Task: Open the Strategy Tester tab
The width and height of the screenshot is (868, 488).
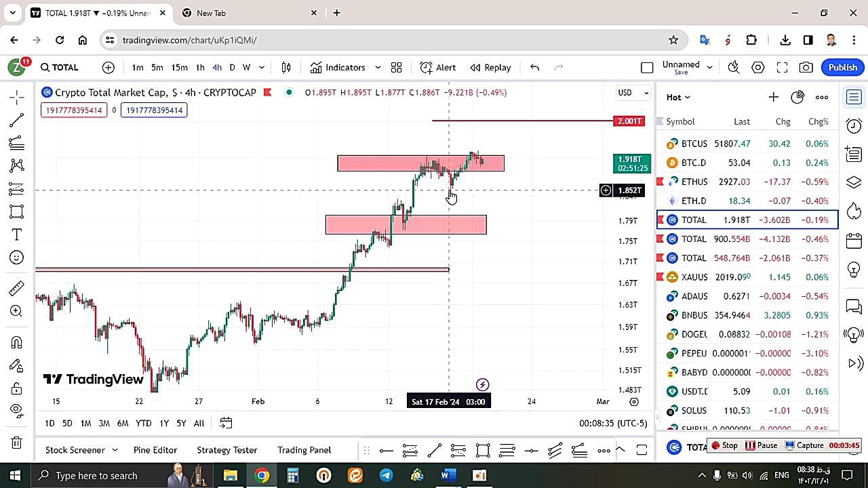Action: tap(227, 450)
